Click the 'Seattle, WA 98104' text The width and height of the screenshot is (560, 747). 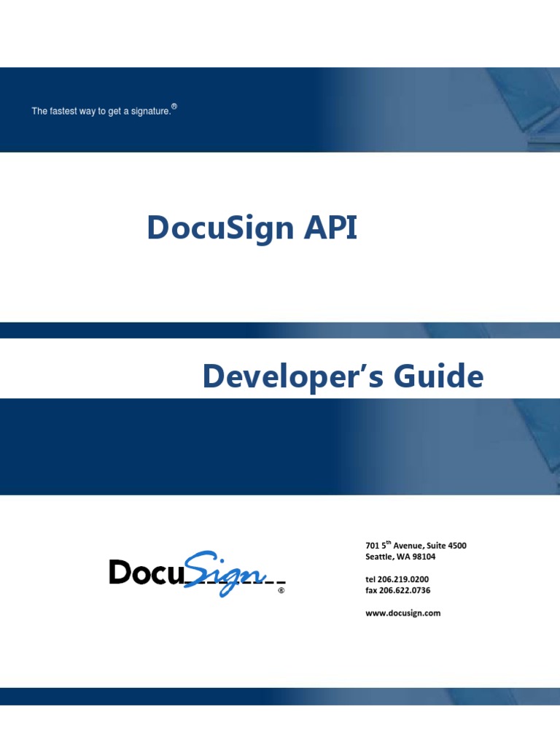point(400,557)
